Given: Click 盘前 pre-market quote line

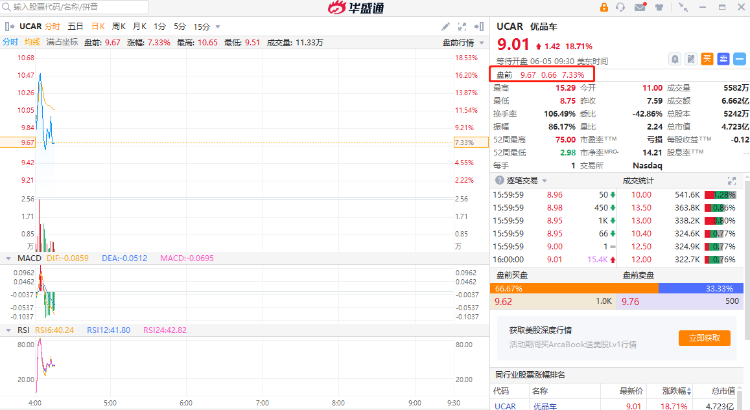Looking at the screenshot, I should click(541, 75).
